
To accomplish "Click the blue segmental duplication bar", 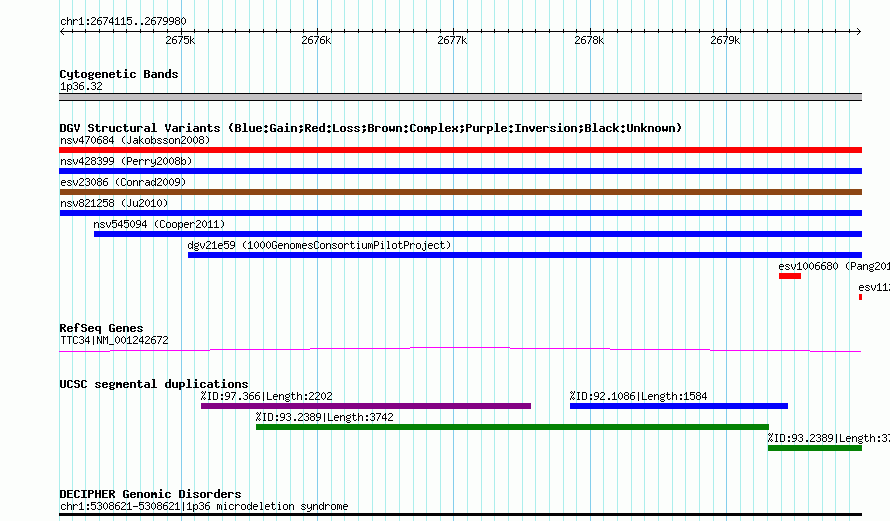I will [x=679, y=406].
